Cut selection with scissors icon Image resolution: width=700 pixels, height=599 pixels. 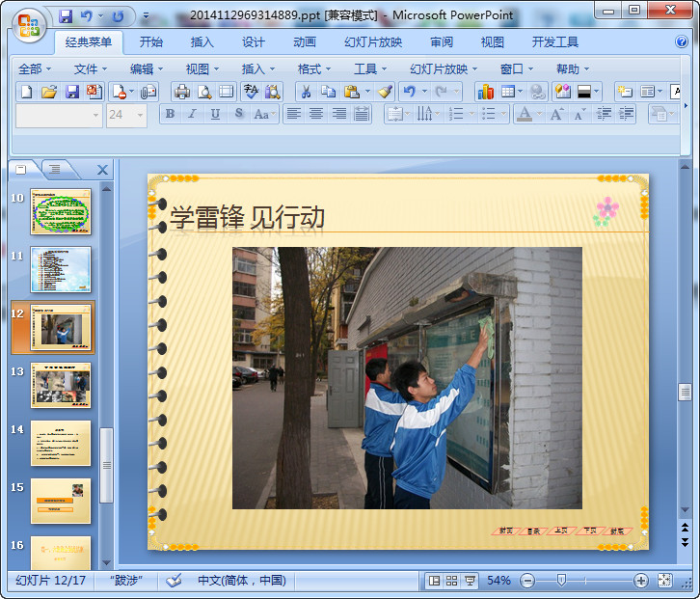(306, 92)
